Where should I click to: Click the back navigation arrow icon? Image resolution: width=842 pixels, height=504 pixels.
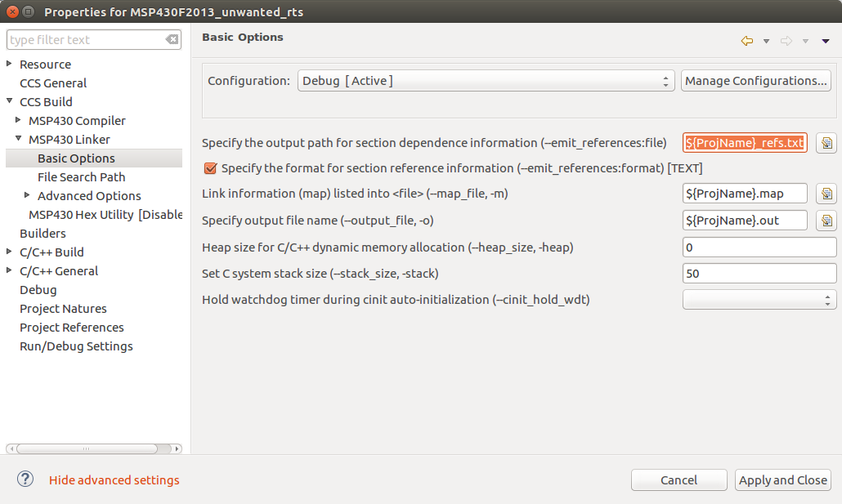click(x=746, y=41)
